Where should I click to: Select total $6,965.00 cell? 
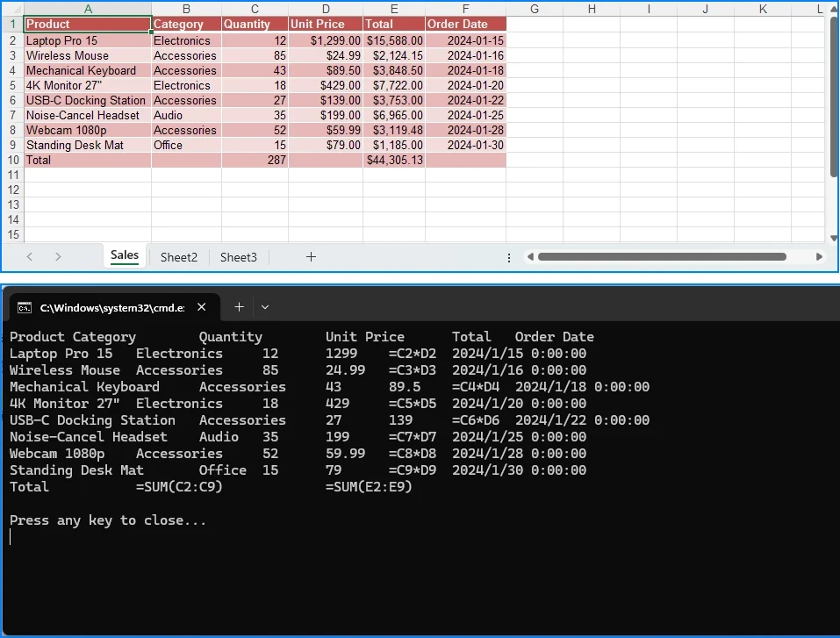(394, 116)
